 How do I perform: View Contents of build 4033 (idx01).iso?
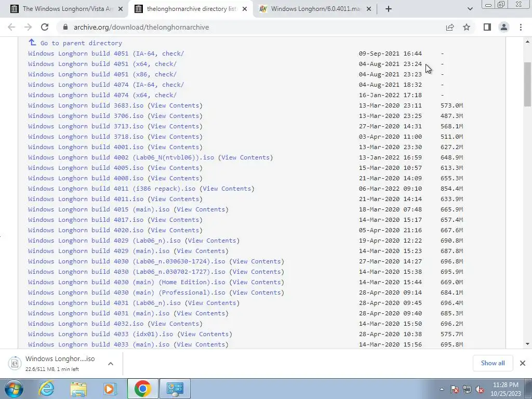pos(205,334)
